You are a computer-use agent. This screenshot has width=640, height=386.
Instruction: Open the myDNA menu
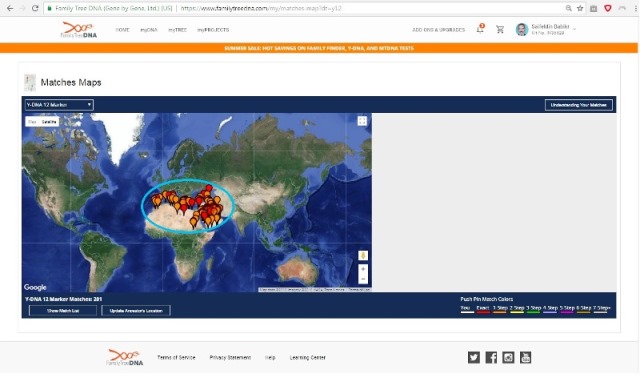point(149,30)
